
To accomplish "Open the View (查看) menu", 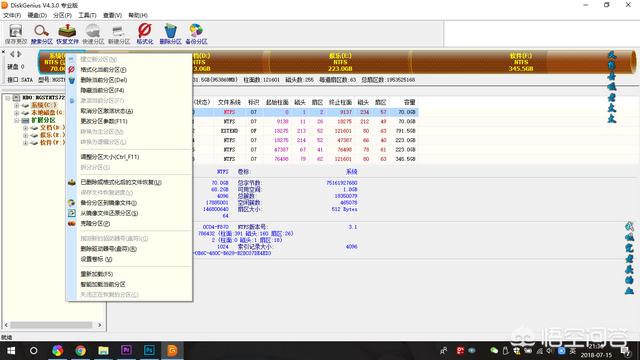I will pos(112,15).
